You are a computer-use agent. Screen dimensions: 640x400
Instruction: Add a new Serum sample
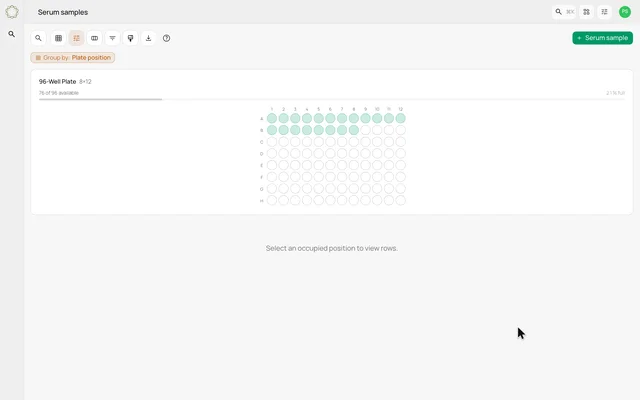point(602,38)
